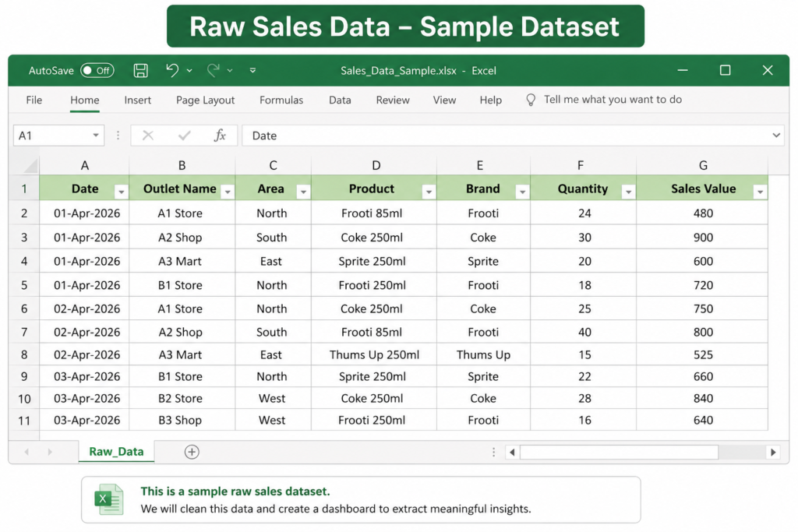The width and height of the screenshot is (798, 532).
Task: Open the Name Box dropdown arrow
Action: [x=96, y=136]
